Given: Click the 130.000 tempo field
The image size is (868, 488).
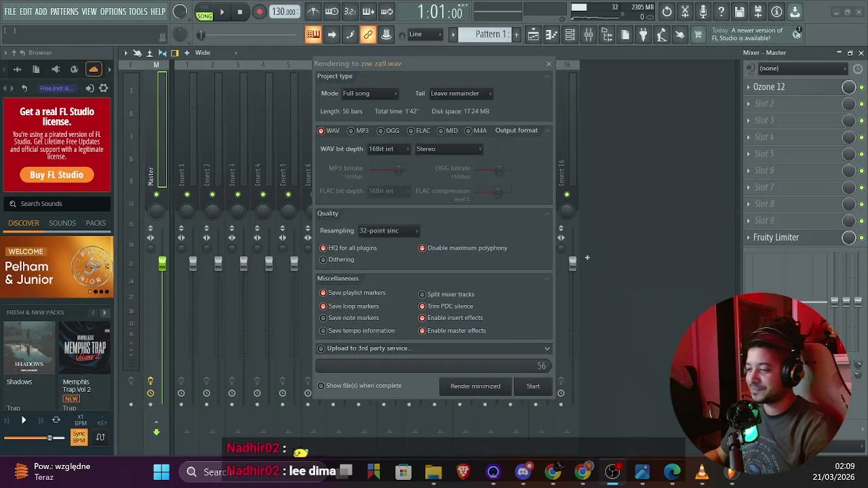Looking at the screenshot, I should point(283,12).
